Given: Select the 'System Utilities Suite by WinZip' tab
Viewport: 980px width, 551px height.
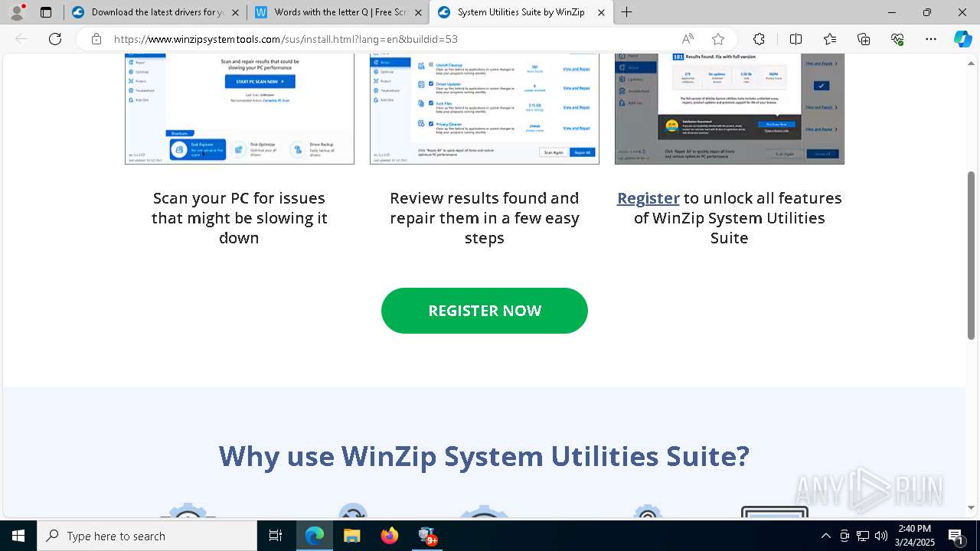Looking at the screenshot, I should [521, 12].
